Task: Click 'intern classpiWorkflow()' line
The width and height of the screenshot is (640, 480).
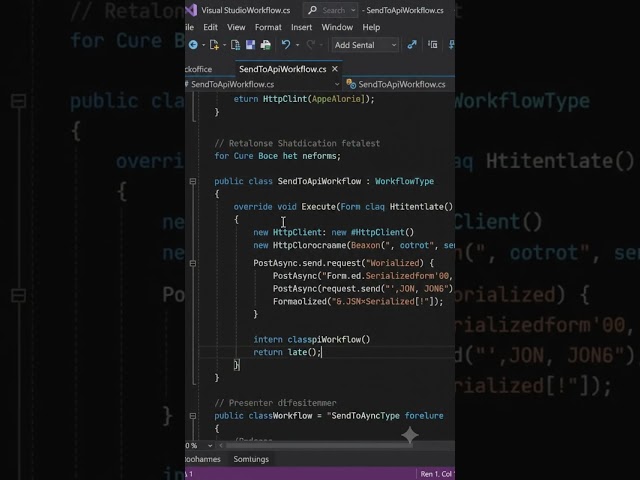Action: pyautogui.click(x=311, y=340)
